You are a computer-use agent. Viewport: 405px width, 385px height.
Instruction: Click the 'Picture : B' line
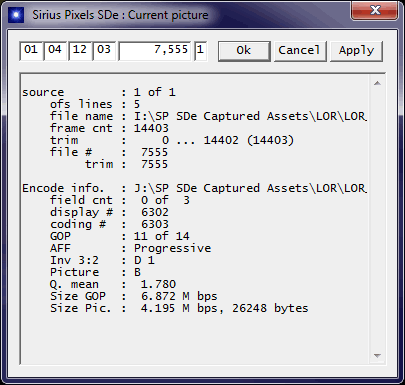tap(95, 272)
